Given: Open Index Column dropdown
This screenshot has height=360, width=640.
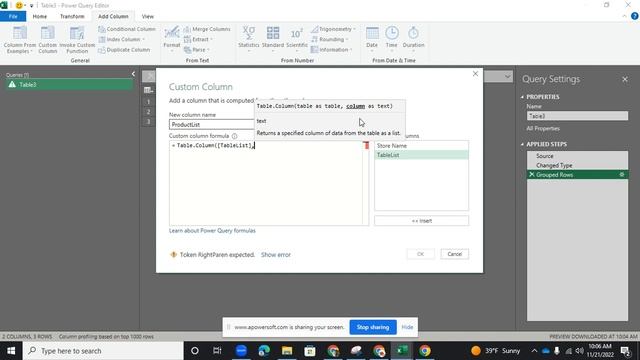Looking at the screenshot, I should coord(122,39).
